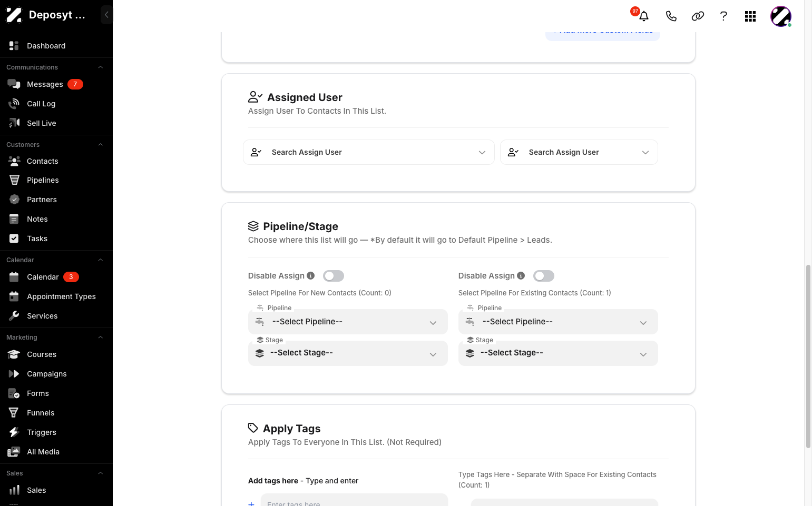Collapse the Communications sidebar section

pos(100,67)
